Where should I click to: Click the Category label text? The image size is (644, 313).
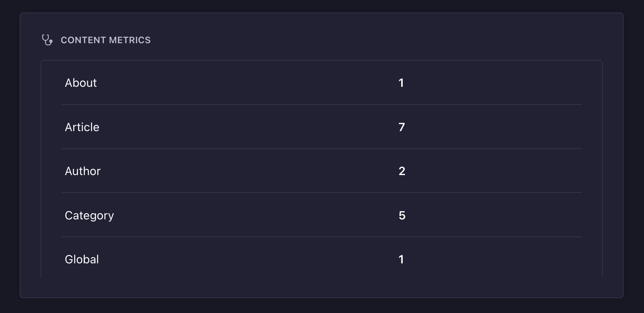(89, 216)
